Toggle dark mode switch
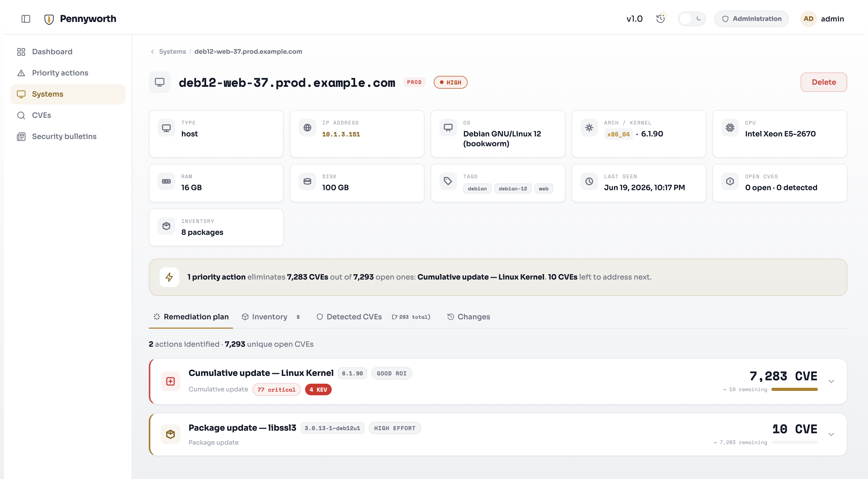This screenshot has width=868, height=479. point(692,19)
